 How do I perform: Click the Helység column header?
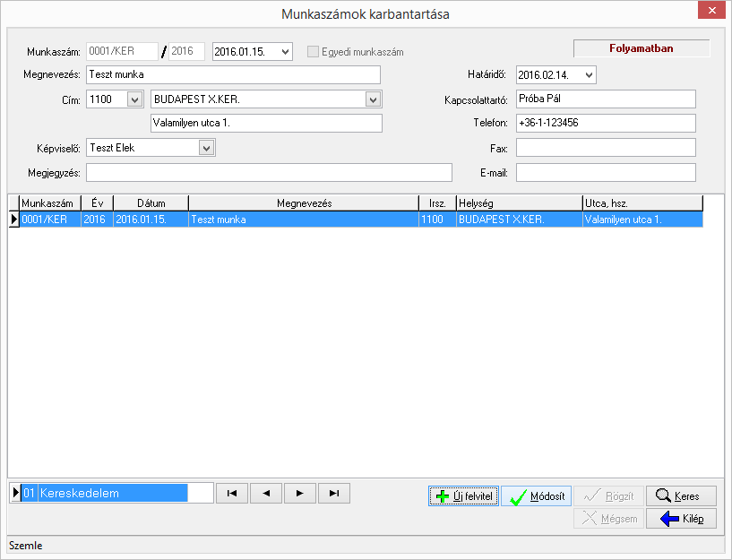coord(520,203)
